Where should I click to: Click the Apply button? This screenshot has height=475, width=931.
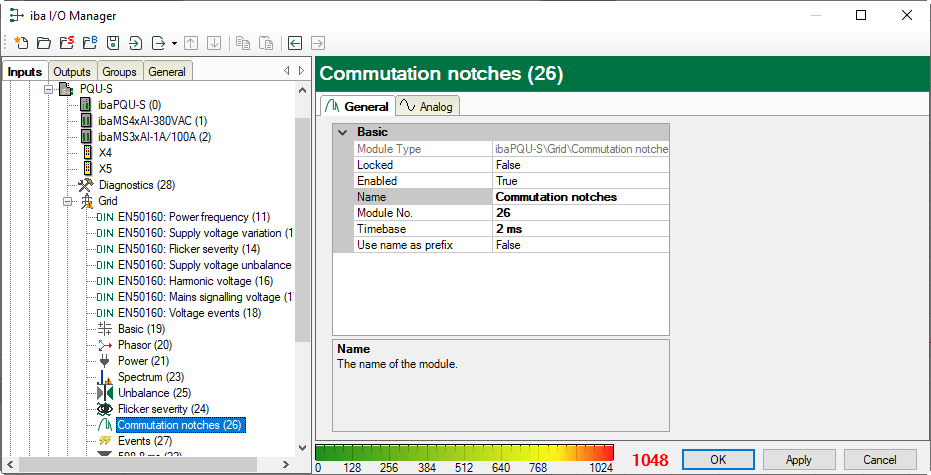[x=798, y=459]
